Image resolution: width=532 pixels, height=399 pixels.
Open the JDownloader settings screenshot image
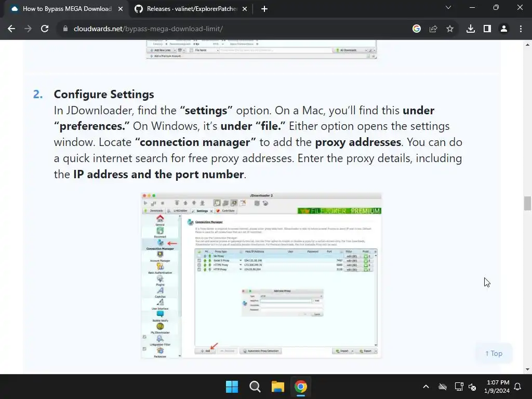tap(261, 275)
